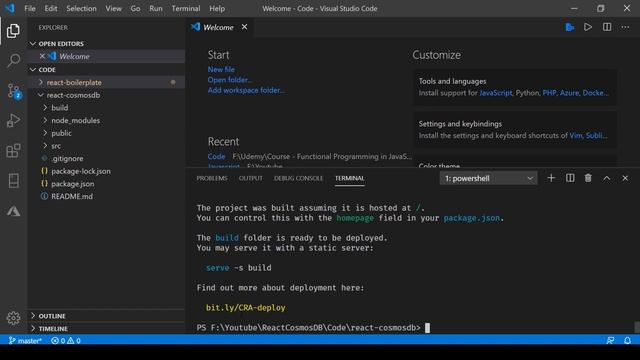Select the Welcome editor tab
Screen dimensions: 640x360
220,27
